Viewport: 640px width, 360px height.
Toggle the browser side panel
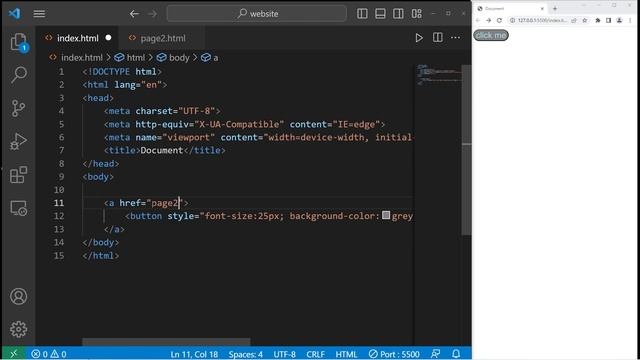(x=609, y=20)
